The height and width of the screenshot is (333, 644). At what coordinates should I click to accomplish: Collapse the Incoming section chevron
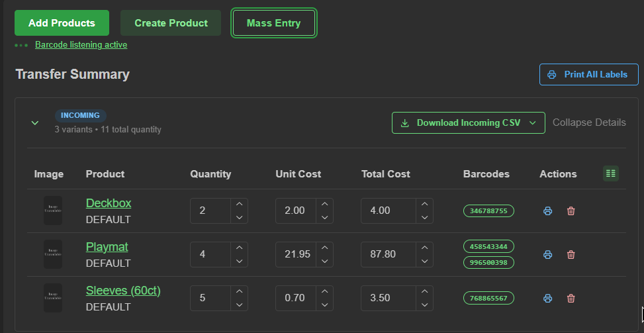pos(35,122)
